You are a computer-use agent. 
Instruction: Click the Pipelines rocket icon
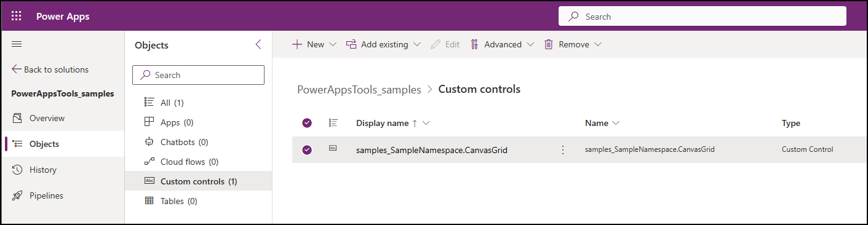point(17,195)
